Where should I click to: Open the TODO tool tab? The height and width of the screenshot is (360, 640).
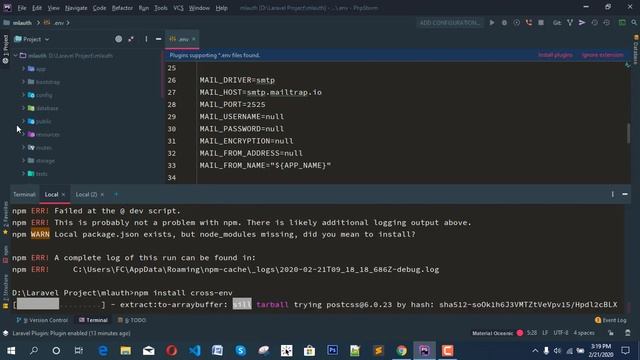pos(132,320)
